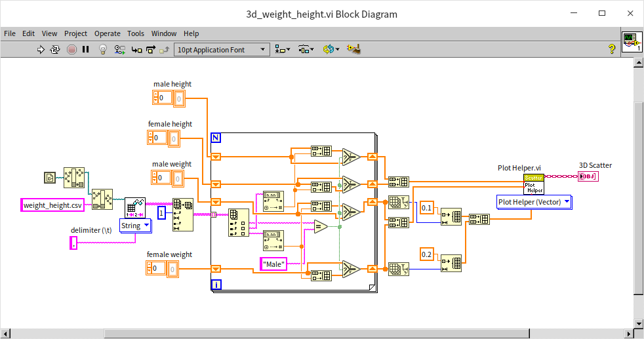
Task: Select the Plot Helper.vi node
Action: tap(533, 184)
